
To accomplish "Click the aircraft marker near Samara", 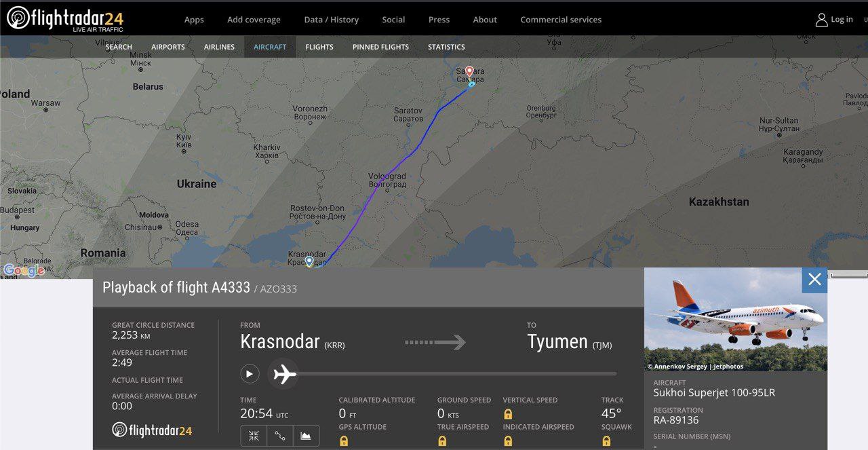I will [x=471, y=84].
